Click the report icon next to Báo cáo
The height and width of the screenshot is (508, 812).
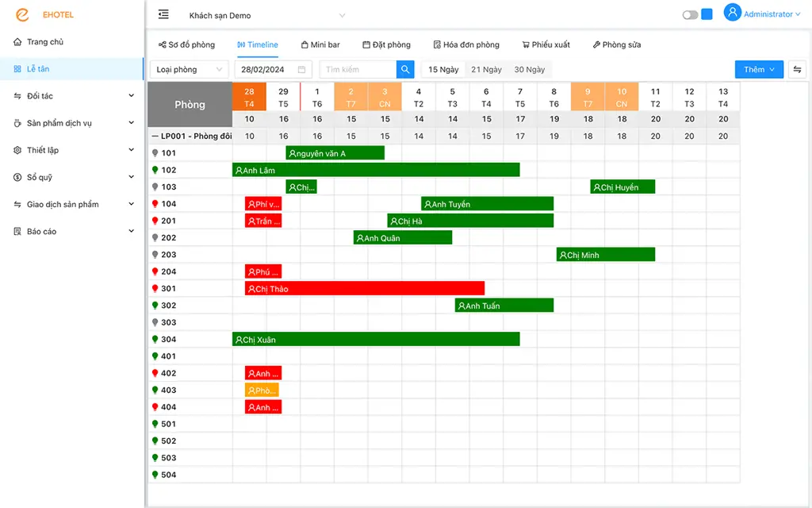(x=17, y=231)
